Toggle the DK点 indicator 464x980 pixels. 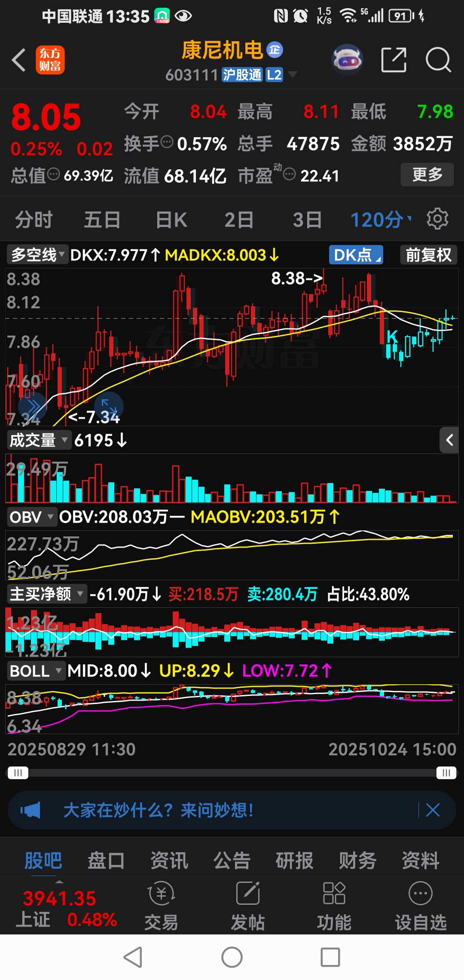pyautogui.click(x=356, y=255)
